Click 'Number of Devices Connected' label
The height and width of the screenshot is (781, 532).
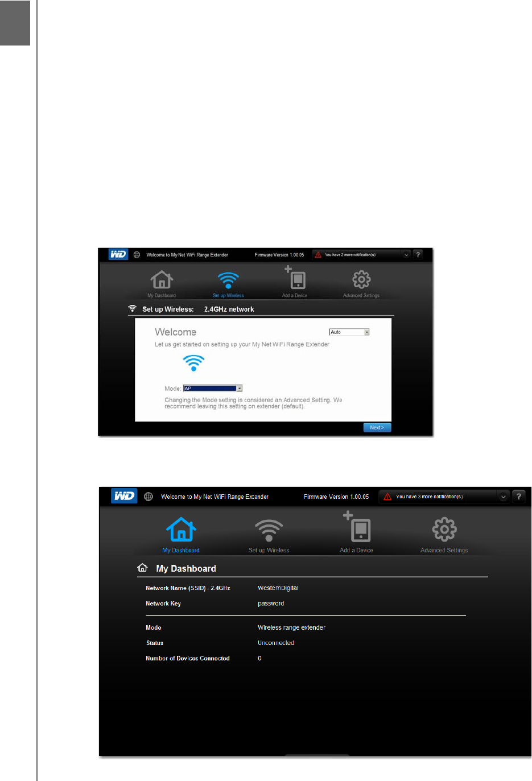[188, 659]
